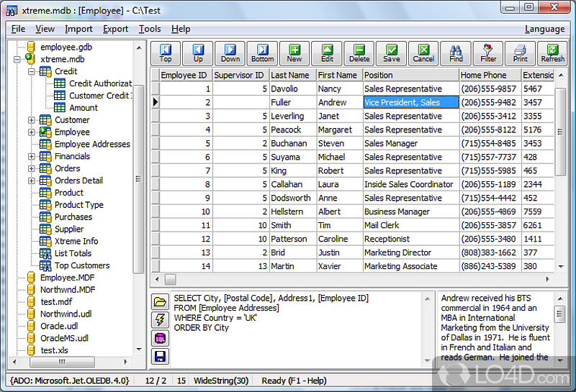Screen dimensions: 576x392
Task: Execute SQL query with lightning icon
Action: point(160,320)
